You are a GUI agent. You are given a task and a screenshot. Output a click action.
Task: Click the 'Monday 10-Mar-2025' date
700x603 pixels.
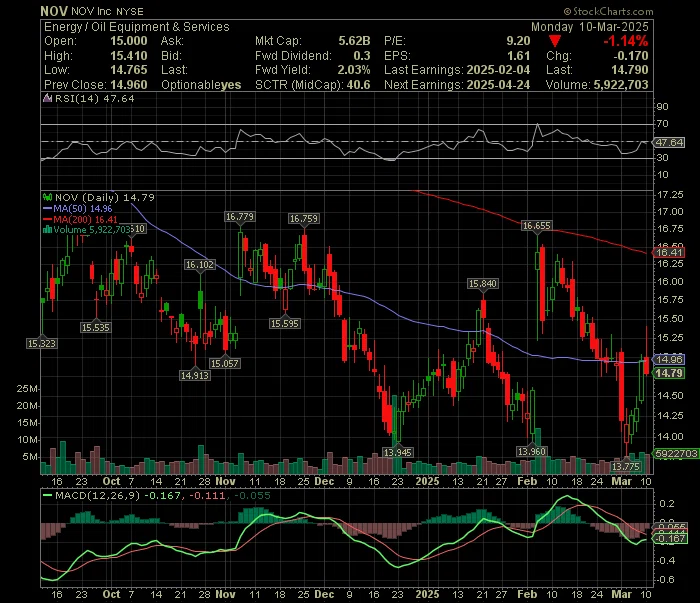589,27
